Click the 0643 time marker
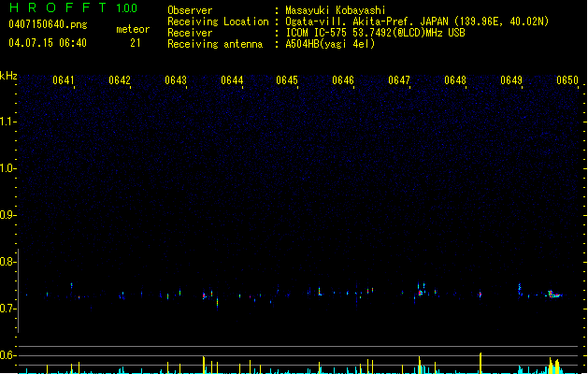Image resolution: width=588 pixels, height=374 pixels. [176, 80]
